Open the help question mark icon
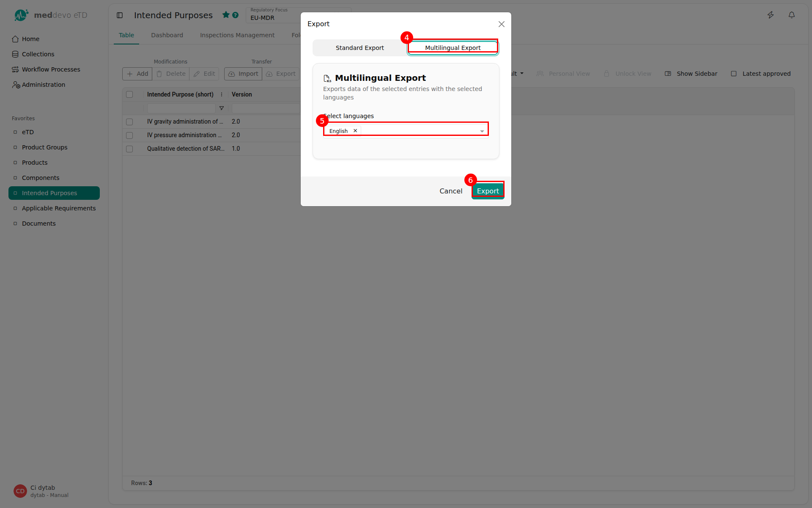The width and height of the screenshot is (812, 508). click(236, 15)
